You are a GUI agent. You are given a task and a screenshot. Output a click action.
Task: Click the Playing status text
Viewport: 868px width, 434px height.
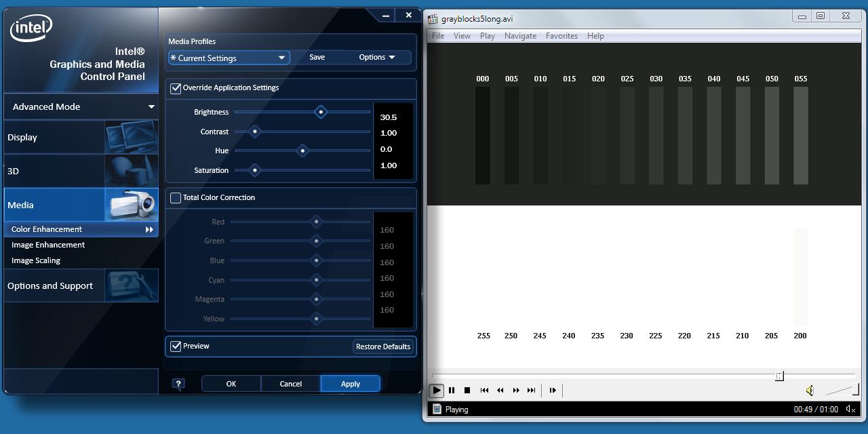pyautogui.click(x=457, y=410)
